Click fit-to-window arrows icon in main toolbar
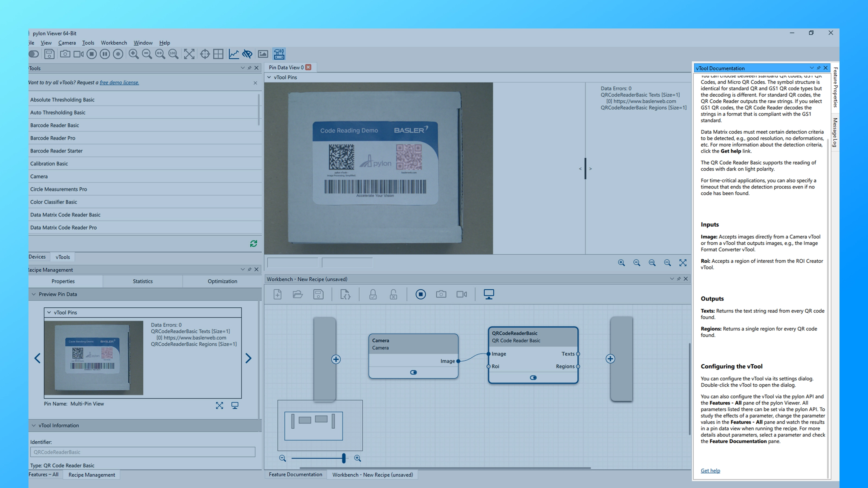Image resolution: width=868 pixels, height=488 pixels. 189,54
